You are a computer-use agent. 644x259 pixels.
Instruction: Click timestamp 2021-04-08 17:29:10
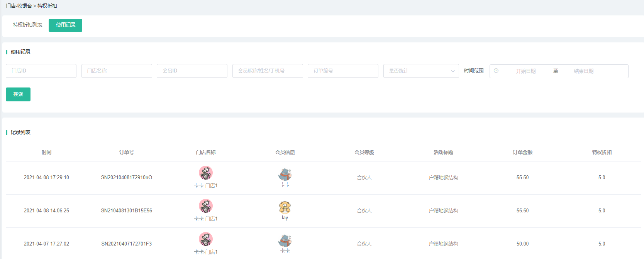tap(46, 178)
